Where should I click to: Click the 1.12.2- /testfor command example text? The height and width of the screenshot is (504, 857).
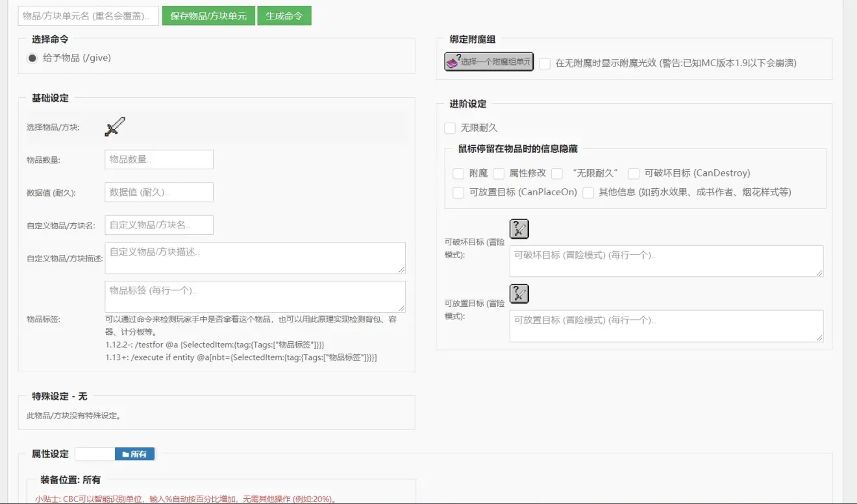click(215, 344)
